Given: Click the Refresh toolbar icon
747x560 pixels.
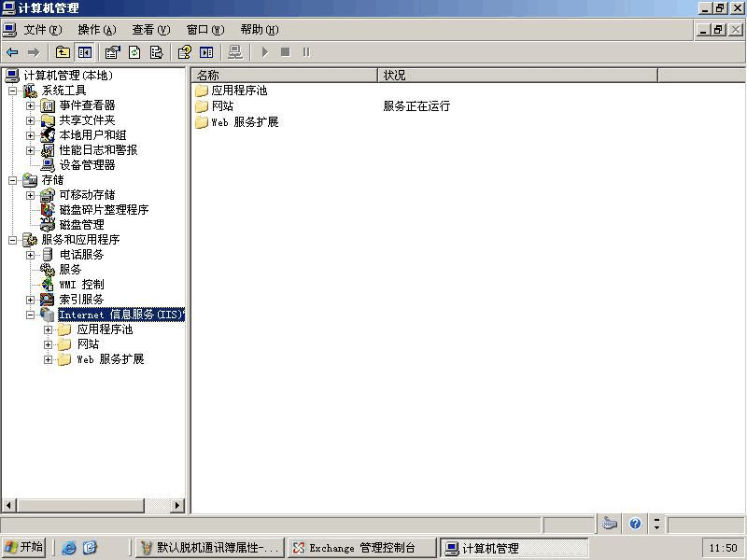Looking at the screenshot, I should click(134, 52).
